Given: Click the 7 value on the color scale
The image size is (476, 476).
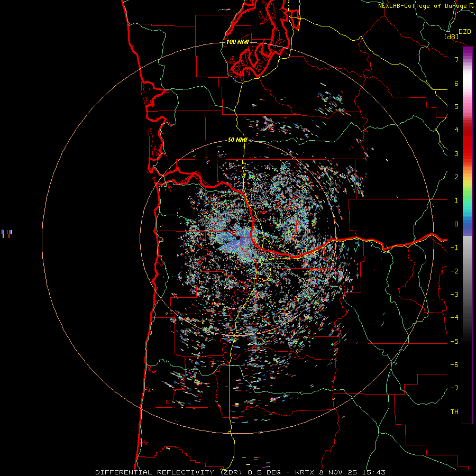Looking at the screenshot, I should click(x=456, y=59).
